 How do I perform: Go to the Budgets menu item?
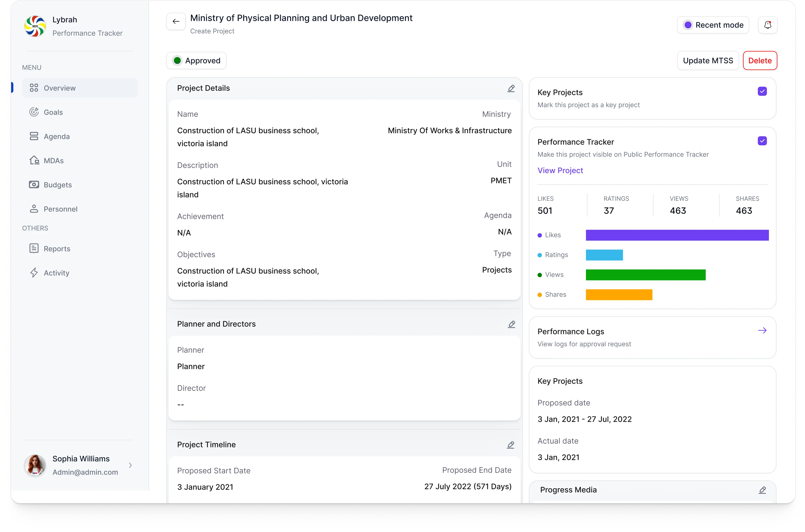[57, 185]
